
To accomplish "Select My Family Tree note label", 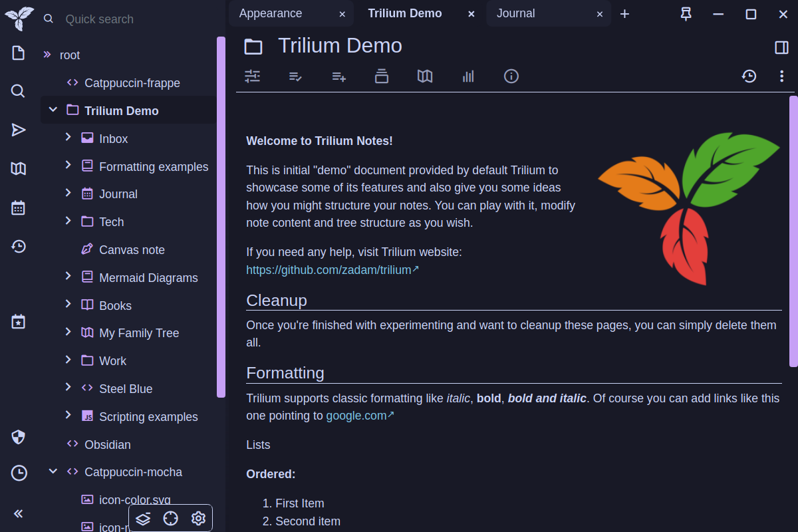I will pyautogui.click(x=139, y=333).
